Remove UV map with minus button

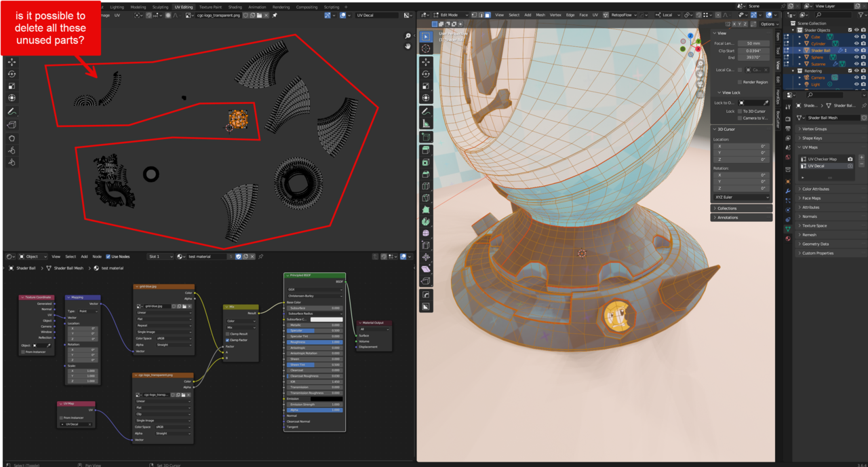click(862, 164)
